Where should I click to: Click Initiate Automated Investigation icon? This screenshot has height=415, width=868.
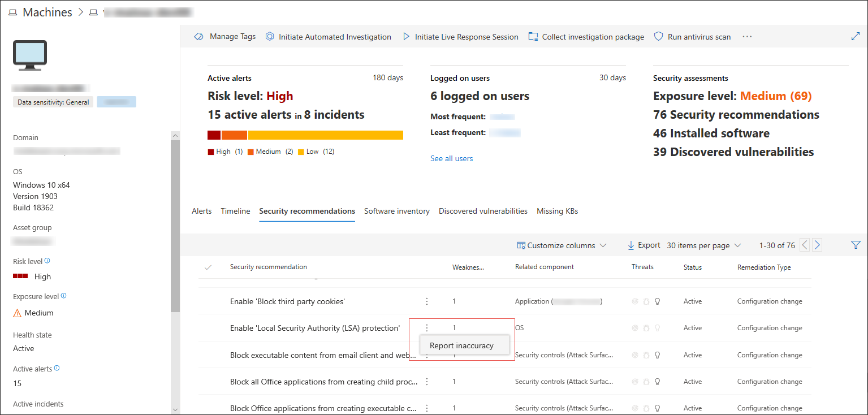pyautogui.click(x=270, y=37)
